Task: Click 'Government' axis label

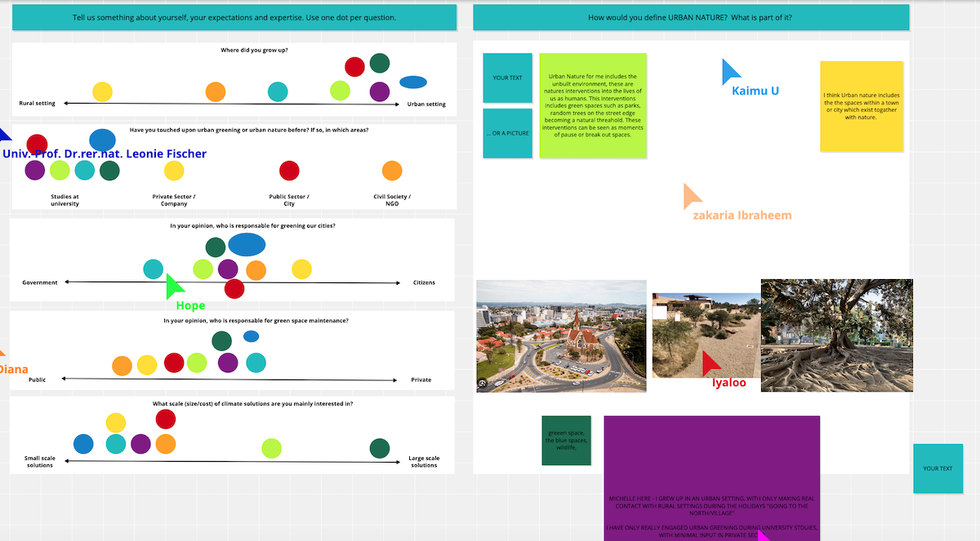Action: pos(40,282)
